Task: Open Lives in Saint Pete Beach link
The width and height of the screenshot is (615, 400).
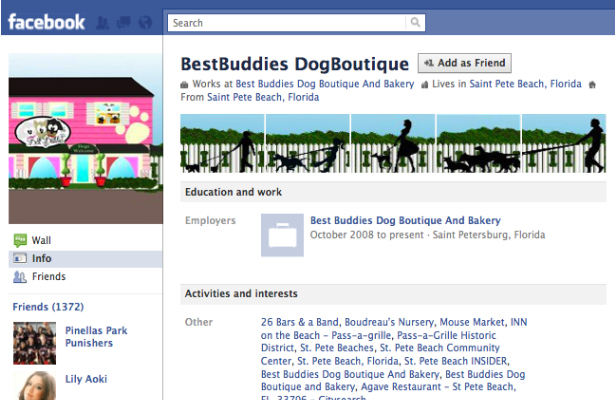Action: 526,84
